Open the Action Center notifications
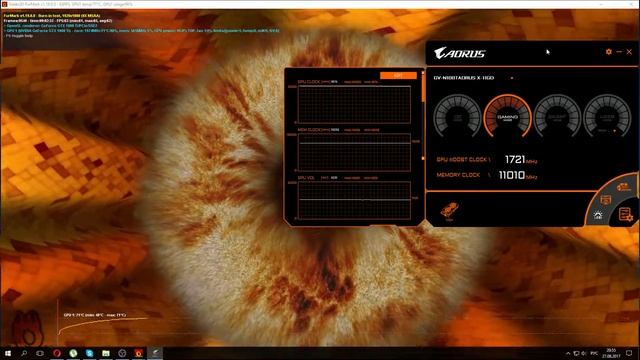 tap(629, 353)
